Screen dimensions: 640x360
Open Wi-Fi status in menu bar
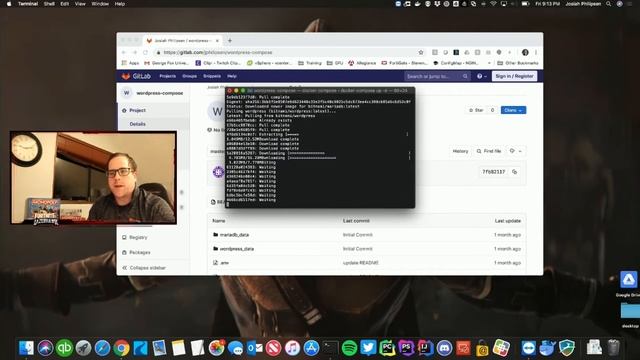(493, 4)
